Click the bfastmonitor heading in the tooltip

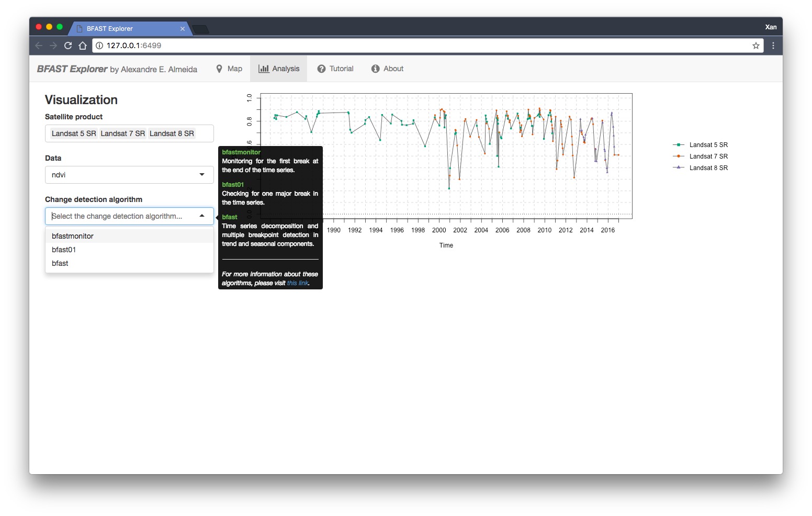click(x=241, y=152)
